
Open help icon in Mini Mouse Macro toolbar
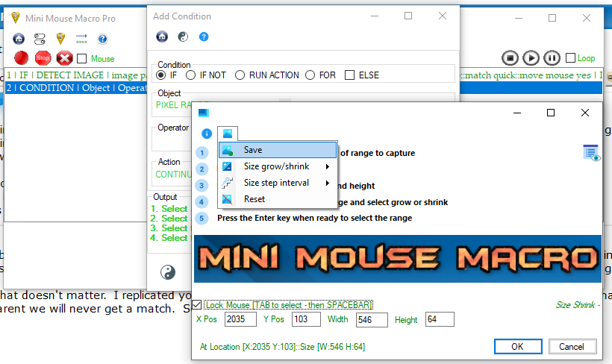click(102, 39)
